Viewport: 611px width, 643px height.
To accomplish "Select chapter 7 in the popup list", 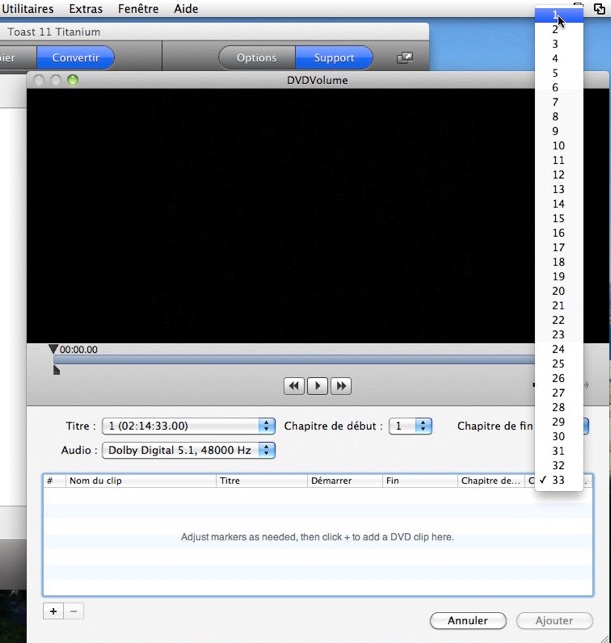I will pyautogui.click(x=559, y=102).
